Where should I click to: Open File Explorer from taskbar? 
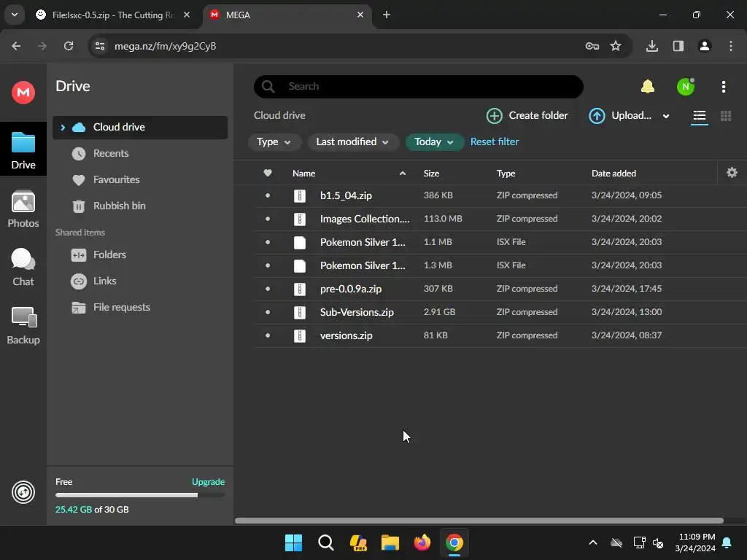pos(390,542)
